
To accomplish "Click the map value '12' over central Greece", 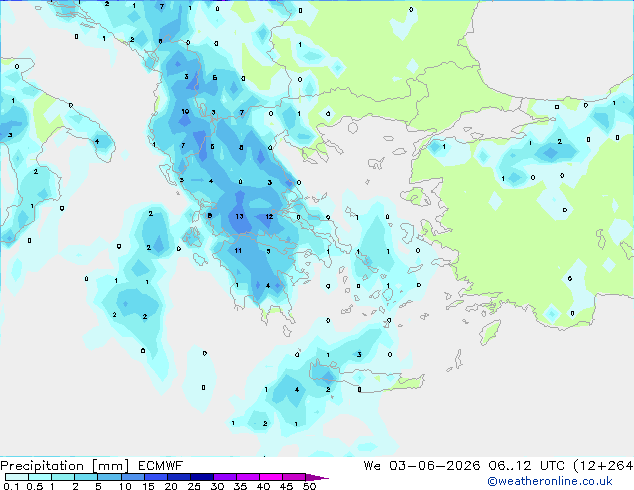I will [269, 217].
